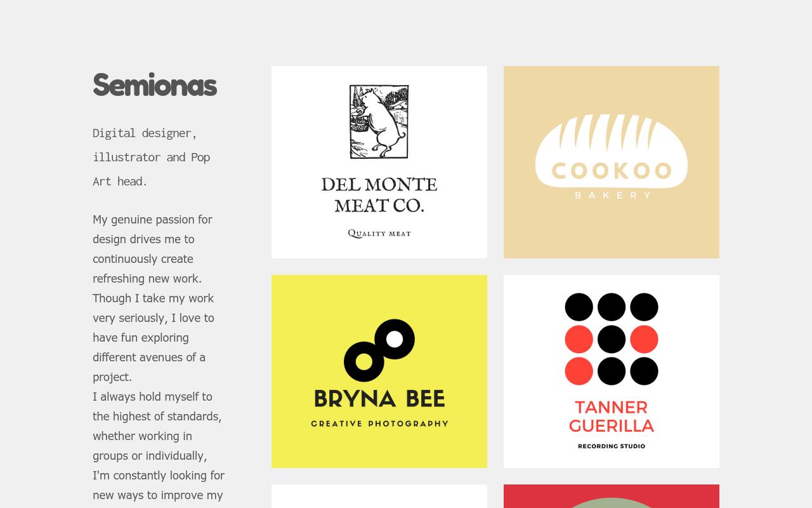Open the partially visible red project card
Image resolution: width=812 pixels, height=508 pixels.
tap(612, 497)
